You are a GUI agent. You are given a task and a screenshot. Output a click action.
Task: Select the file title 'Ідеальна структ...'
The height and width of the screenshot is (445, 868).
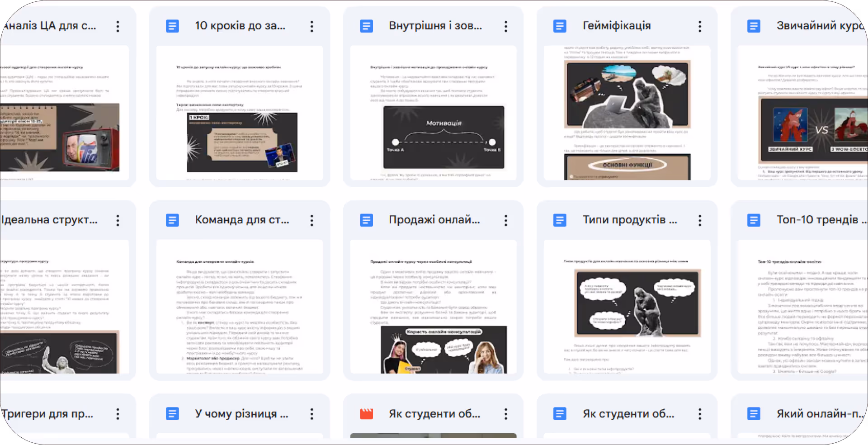point(49,220)
